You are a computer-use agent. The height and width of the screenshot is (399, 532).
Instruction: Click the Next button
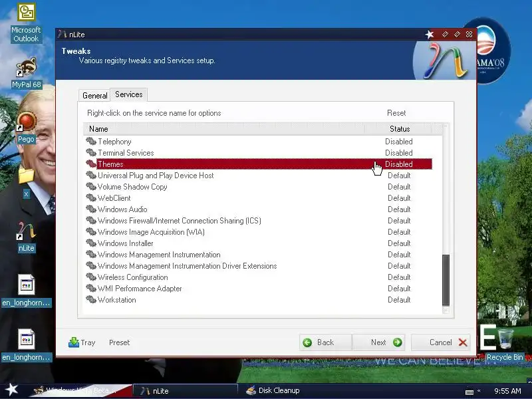point(378,342)
